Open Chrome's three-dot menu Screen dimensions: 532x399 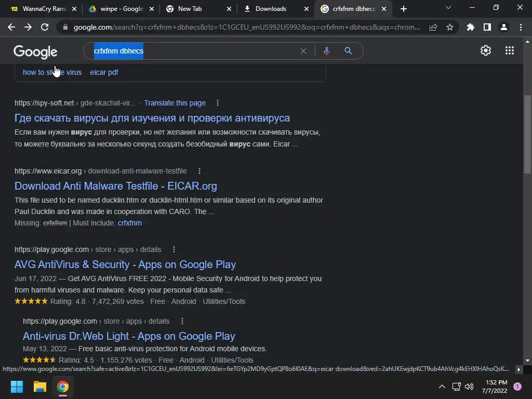pyautogui.click(x=521, y=27)
